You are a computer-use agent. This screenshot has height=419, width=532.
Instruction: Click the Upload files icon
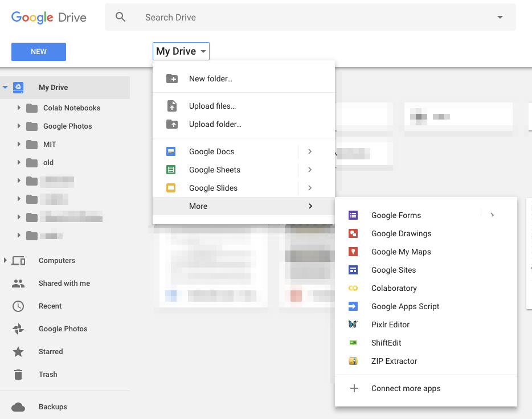(172, 106)
